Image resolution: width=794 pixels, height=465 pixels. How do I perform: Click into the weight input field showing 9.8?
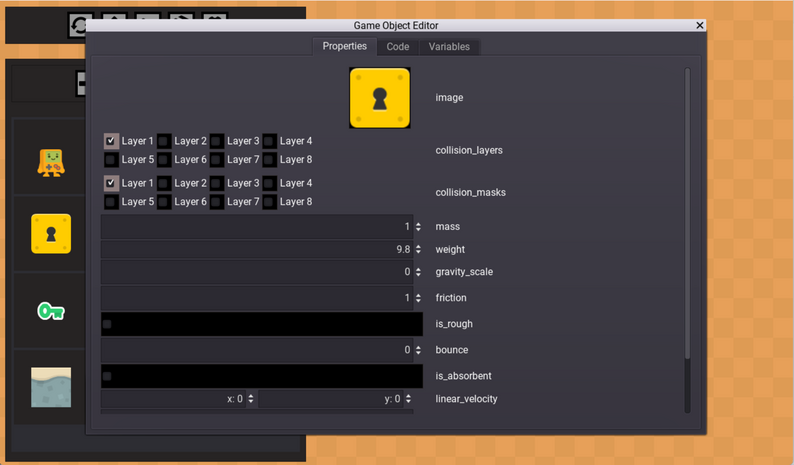tap(257, 249)
